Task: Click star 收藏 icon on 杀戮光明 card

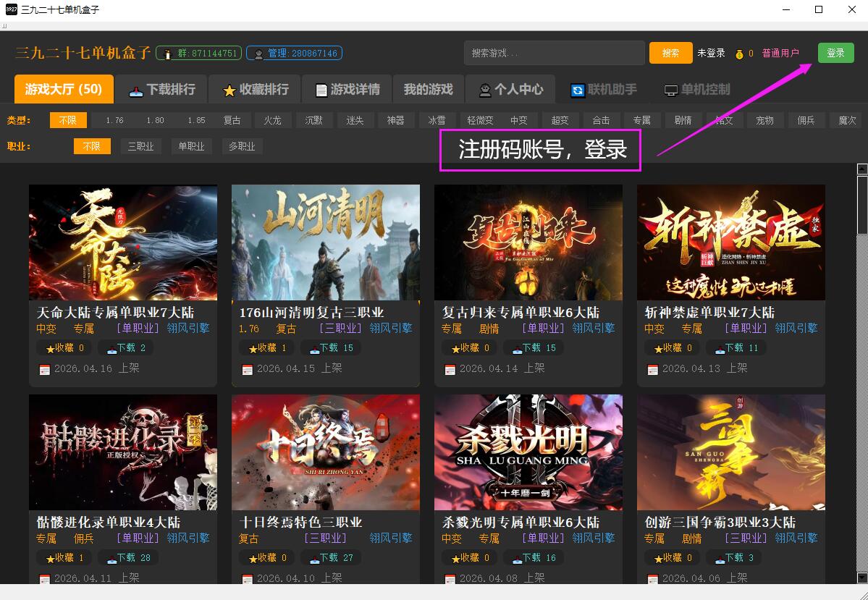Action: click(456, 558)
